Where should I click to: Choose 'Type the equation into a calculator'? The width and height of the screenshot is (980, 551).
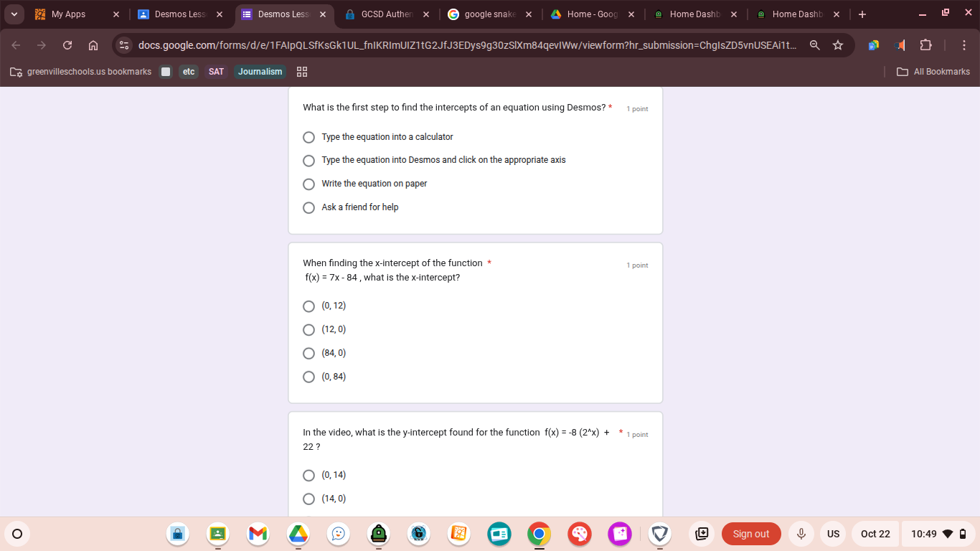coord(308,136)
